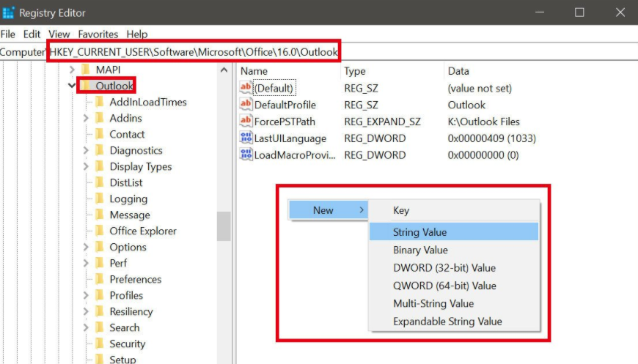Select DWORD (32-bit) Value option
638x364 pixels.
[x=444, y=268]
